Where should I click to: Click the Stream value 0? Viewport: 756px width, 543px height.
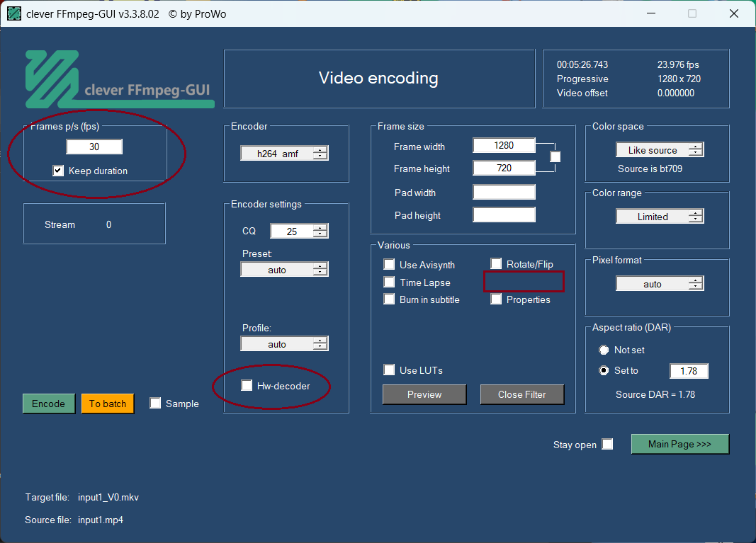tap(109, 224)
